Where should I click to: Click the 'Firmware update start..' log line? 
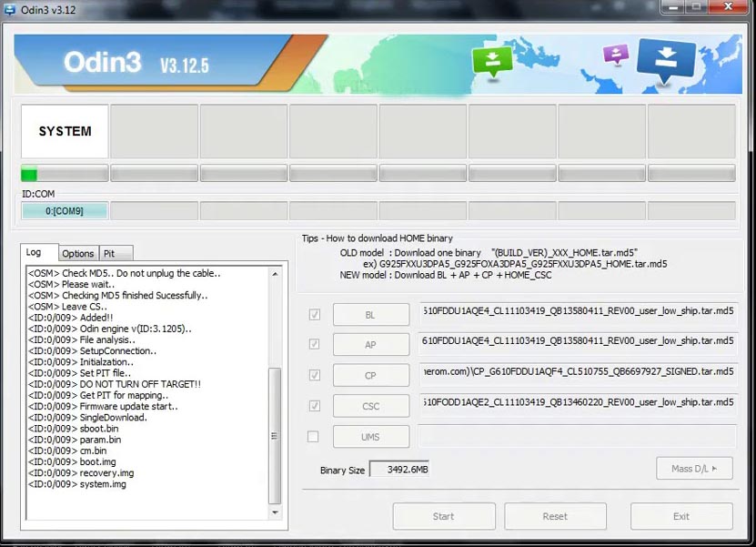[x=103, y=407]
